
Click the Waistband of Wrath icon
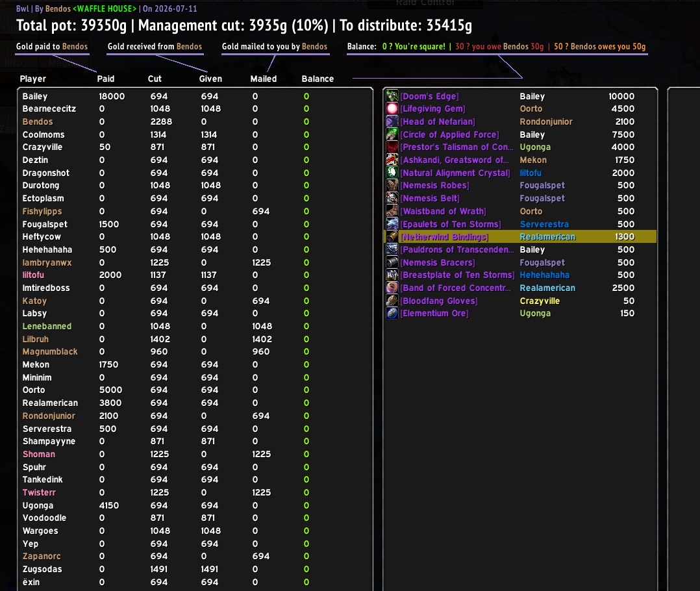[x=392, y=211]
